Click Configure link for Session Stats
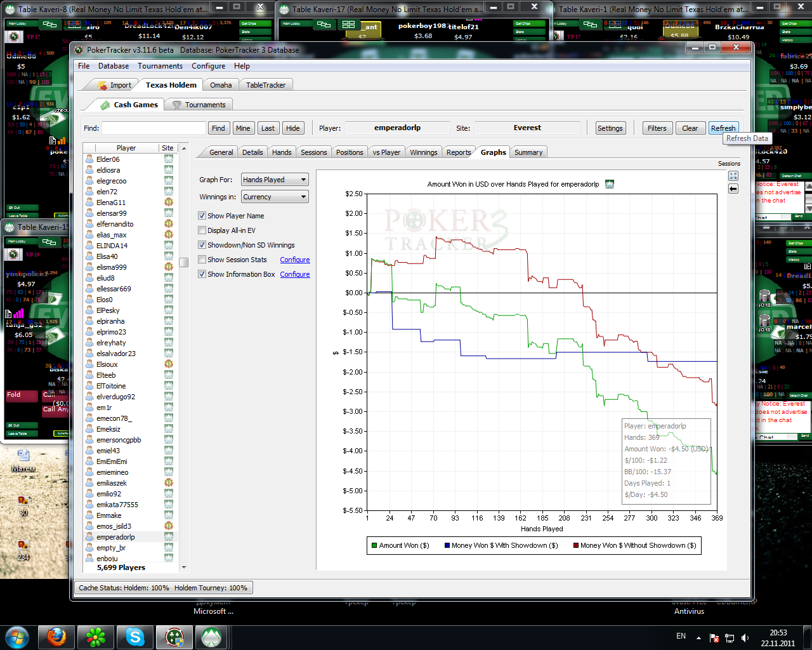812x650 pixels. coord(295,260)
